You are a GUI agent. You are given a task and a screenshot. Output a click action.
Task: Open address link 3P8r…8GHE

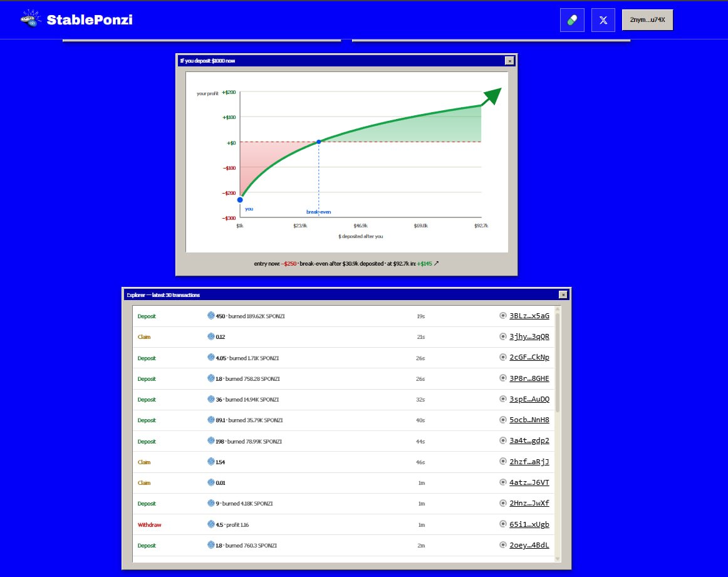click(x=529, y=378)
